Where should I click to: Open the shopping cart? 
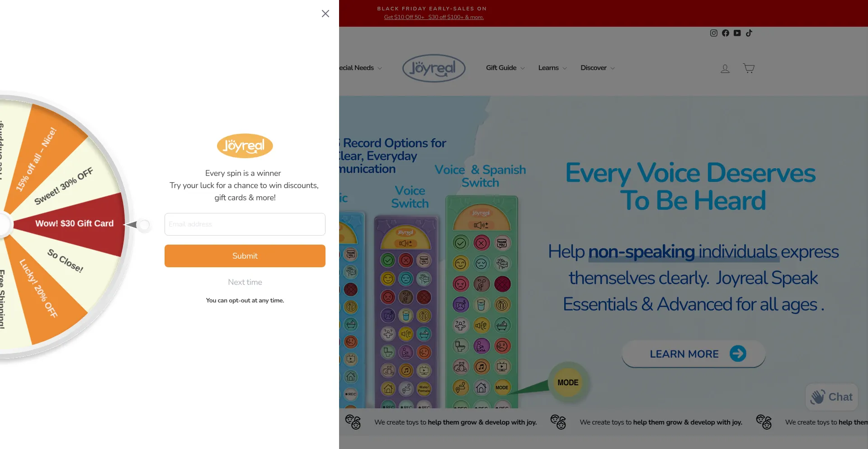(749, 68)
